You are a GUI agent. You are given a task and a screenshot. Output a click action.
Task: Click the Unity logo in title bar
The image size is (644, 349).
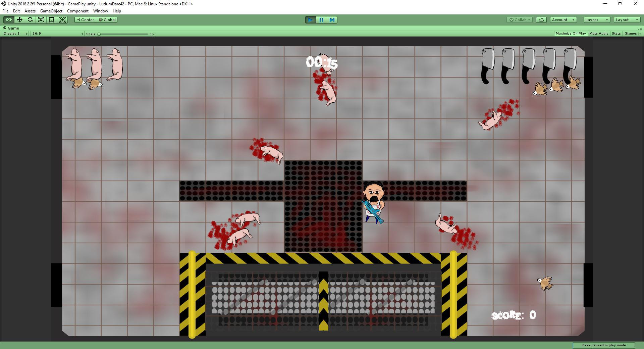coord(3,4)
